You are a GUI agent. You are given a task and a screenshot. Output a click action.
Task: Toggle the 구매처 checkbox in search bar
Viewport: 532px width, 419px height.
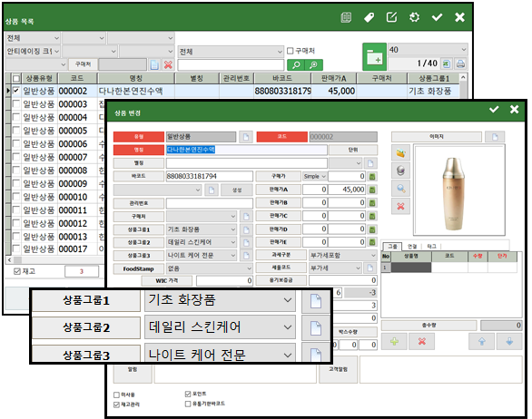click(291, 51)
